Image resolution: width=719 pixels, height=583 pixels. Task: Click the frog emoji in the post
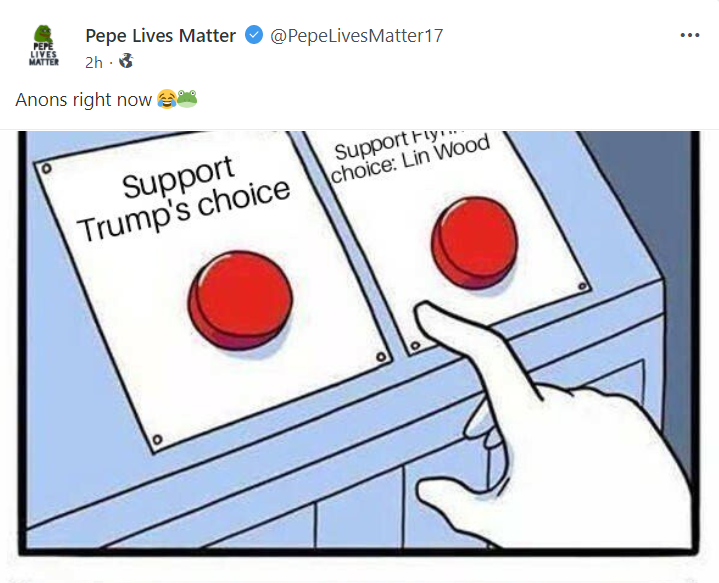click(x=187, y=99)
